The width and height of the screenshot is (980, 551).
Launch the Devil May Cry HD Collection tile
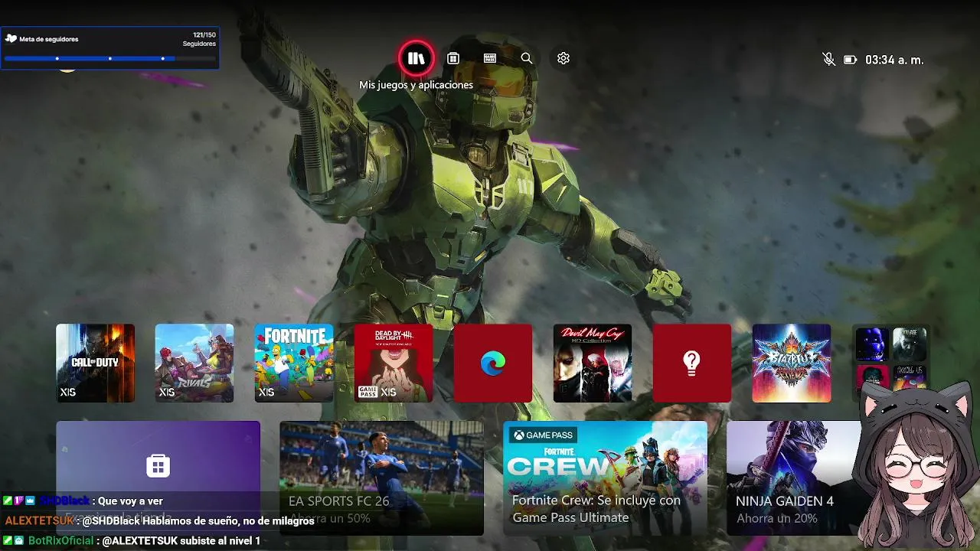pyautogui.click(x=593, y=363)
